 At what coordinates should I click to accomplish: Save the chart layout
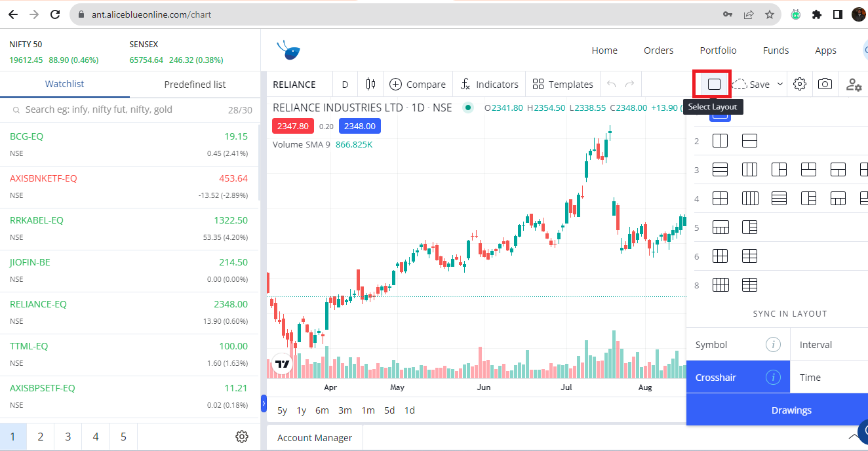(x=751, y=84)
